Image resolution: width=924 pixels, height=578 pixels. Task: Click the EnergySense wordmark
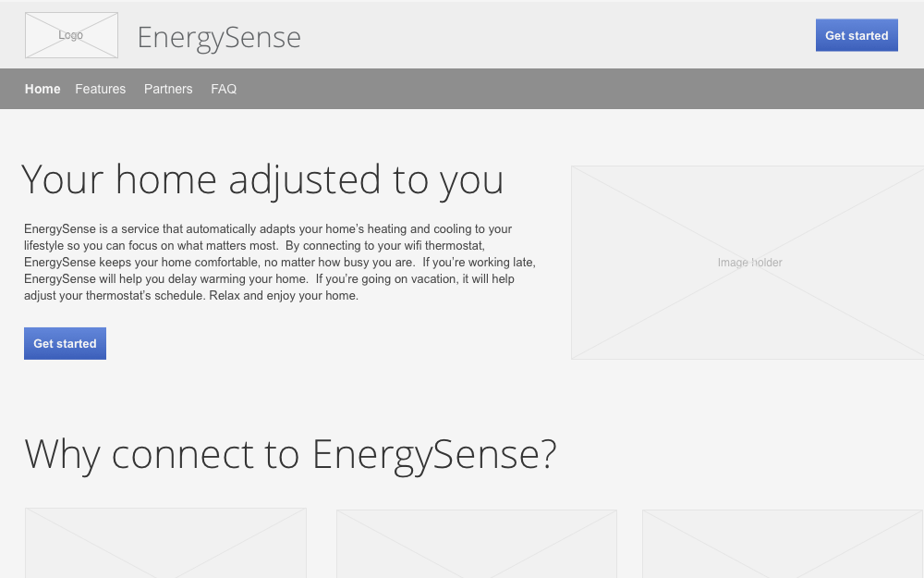pyautogui.click(x=218, y=37)
